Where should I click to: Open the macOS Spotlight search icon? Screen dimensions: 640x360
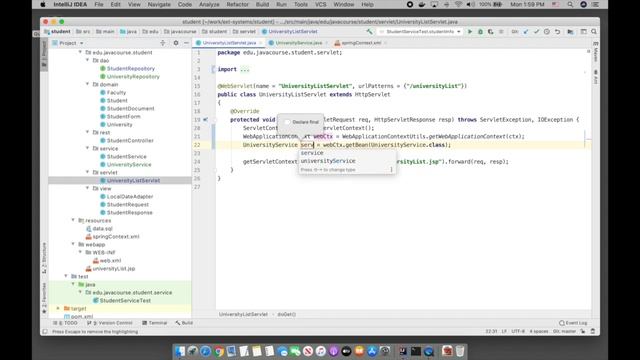point(570,4)
